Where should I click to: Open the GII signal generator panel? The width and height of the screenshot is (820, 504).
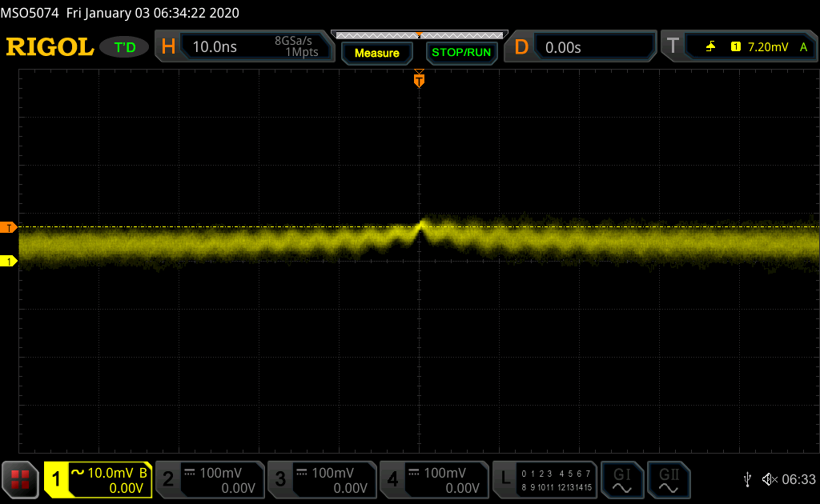tap(669, 479)
